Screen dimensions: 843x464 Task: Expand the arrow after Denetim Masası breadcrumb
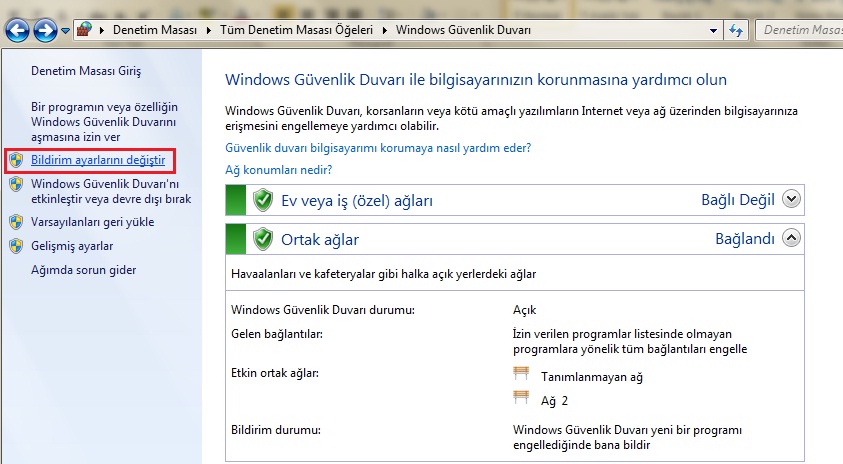(209, 30)
